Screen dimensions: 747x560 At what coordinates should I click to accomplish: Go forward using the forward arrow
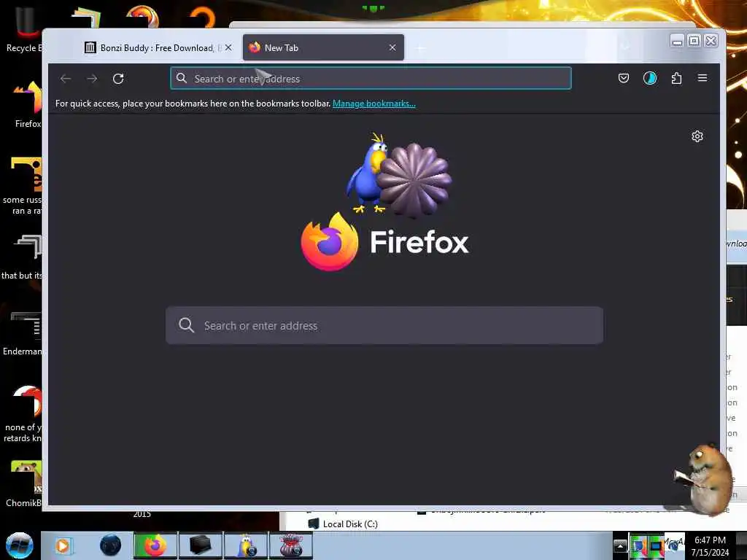[92, 79]
